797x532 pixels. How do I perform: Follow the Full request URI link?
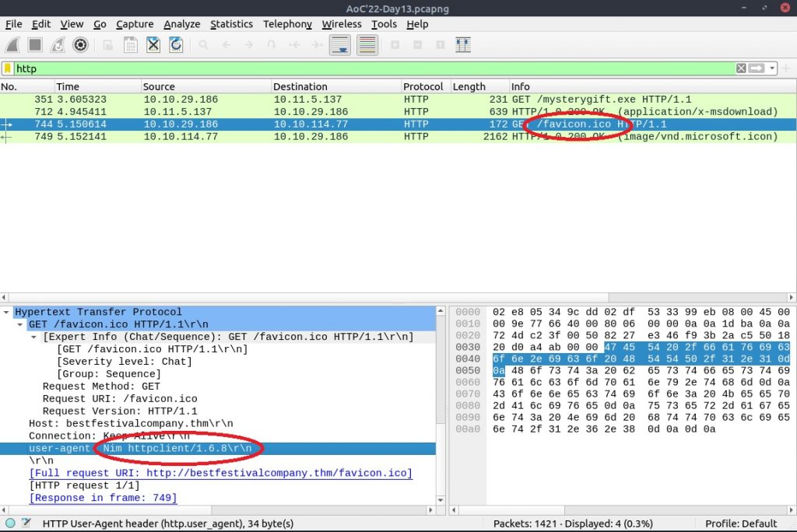click(220, 474)
